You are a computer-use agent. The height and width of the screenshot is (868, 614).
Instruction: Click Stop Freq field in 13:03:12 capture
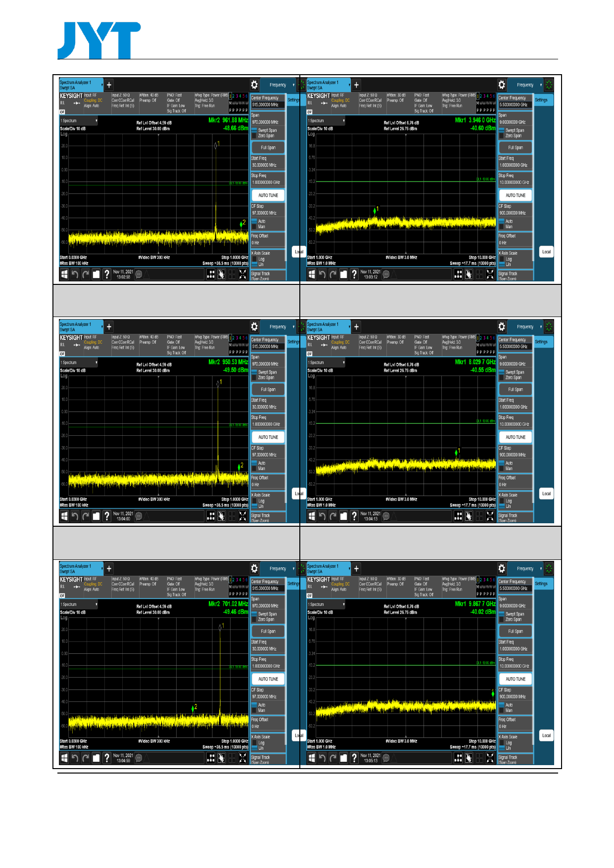515,179
